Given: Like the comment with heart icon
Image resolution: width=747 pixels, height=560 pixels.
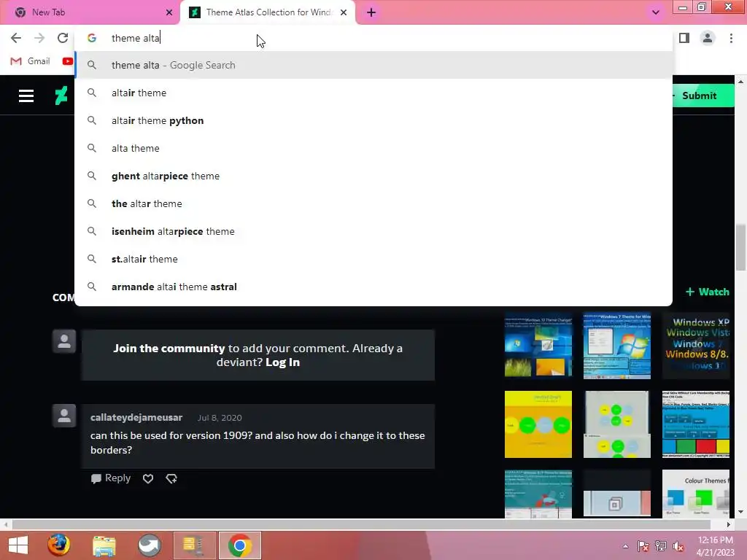Looking at the screenshot, I should [x=148, y=478].
